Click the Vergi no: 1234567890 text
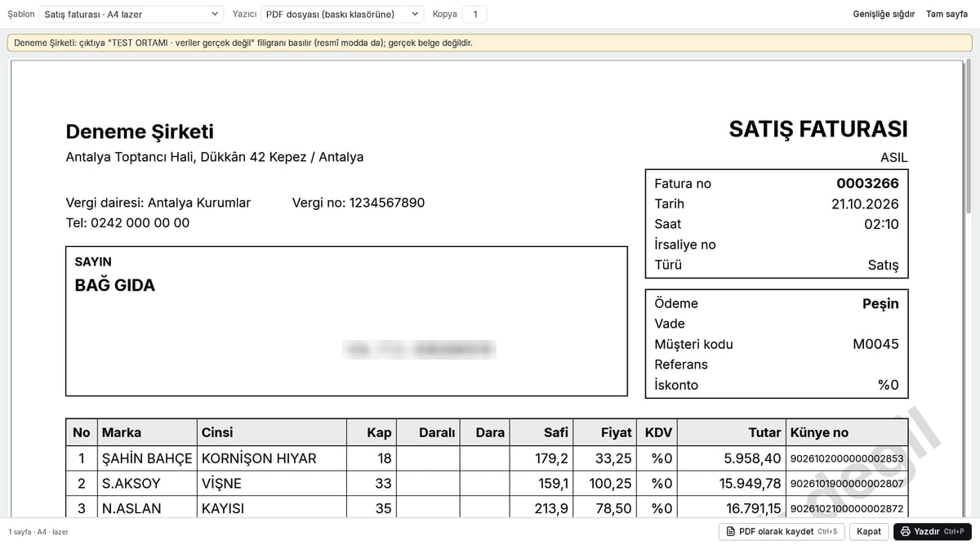The height and width of the screenshot is (545, 980). pos(359,203)
